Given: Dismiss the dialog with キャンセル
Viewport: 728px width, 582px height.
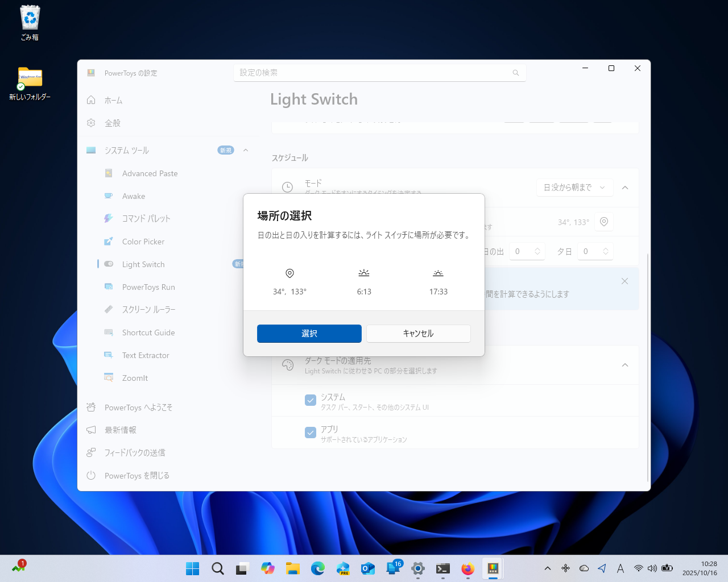Looking at the screenshot, I should pyautogui.click(x=418, y=333).
